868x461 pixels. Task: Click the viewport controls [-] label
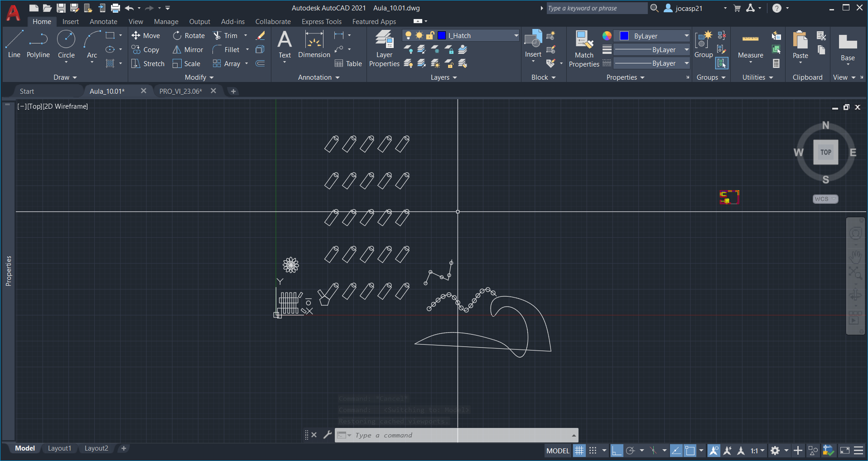click(x=22, y=106)
